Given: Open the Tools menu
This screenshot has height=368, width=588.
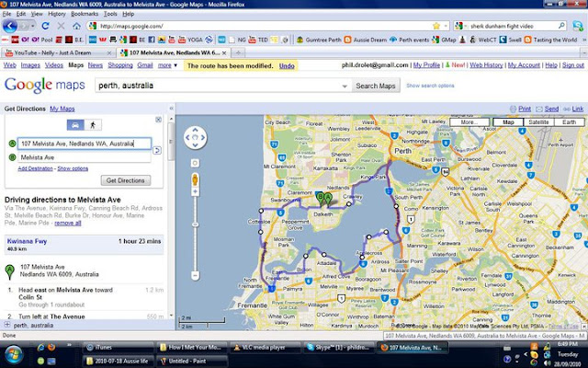Looking at the screenshot, I should 110,14.
